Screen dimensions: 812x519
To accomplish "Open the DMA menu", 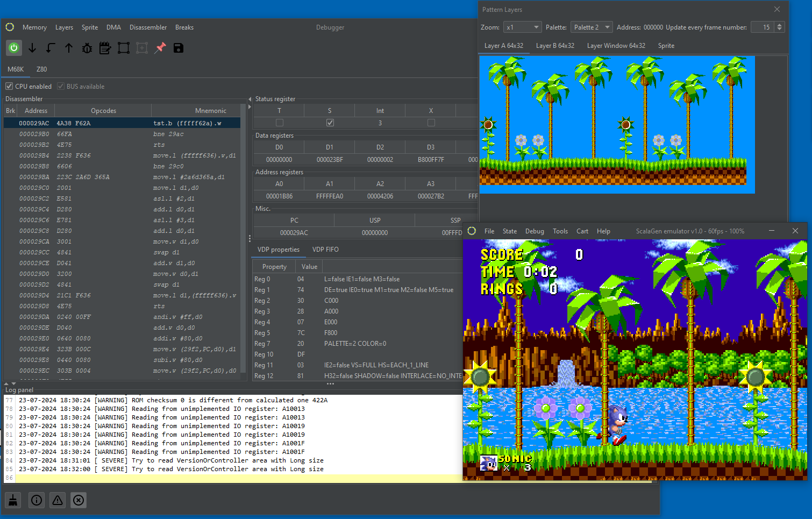I will tap(113, 27).
